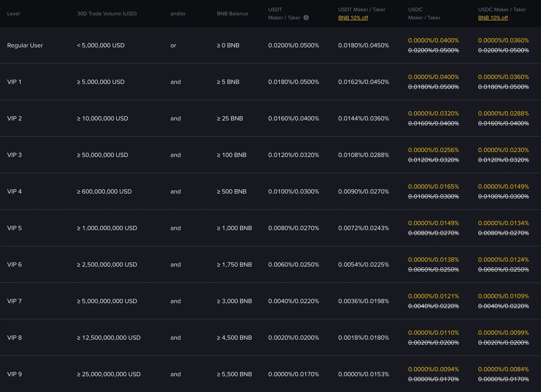Click the VIP 1 level label
The width and height of the screenshot is (541, 392).
pyautogui.click(x=14, y=82)
